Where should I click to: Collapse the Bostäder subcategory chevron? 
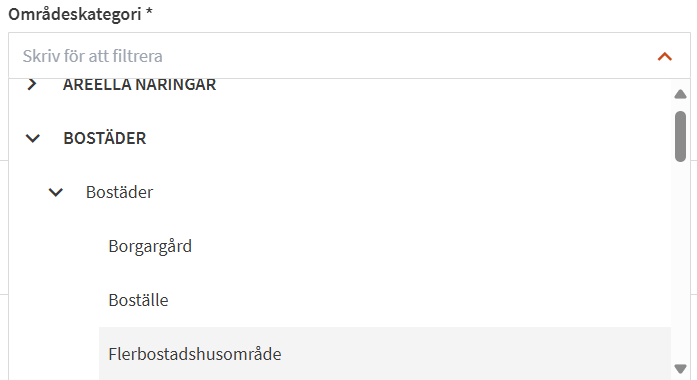(56, 192)
